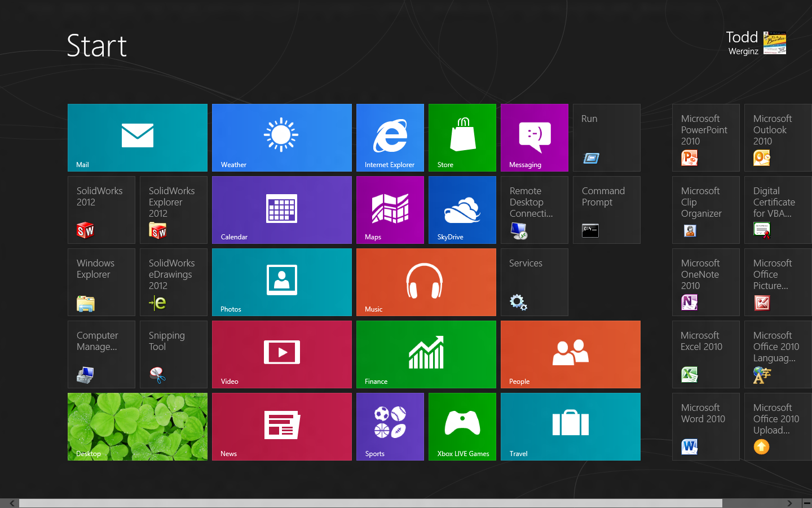
Task: Launch Microsoft Word 2010
Action: [x=706, y=427]
